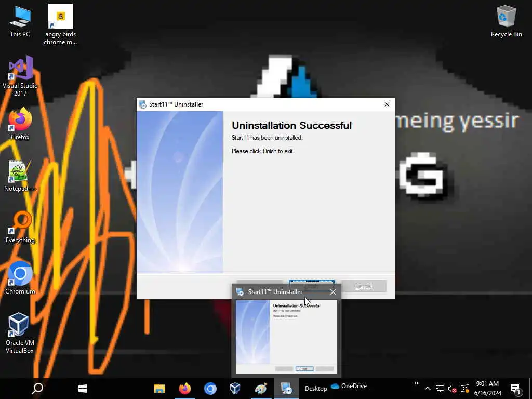This screenshot has height=399, width=532.
Task: Open Recycle Bin on desktop
Action: coord(506,21)
